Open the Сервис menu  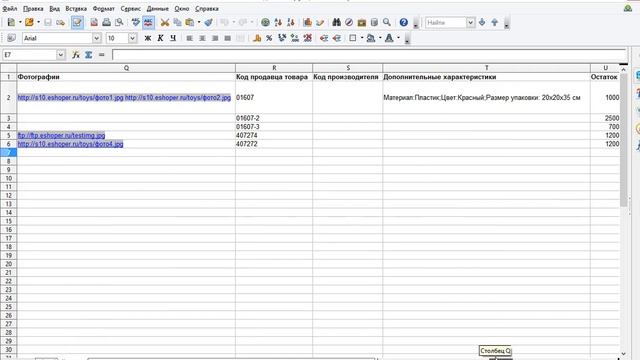coord(131,9)
